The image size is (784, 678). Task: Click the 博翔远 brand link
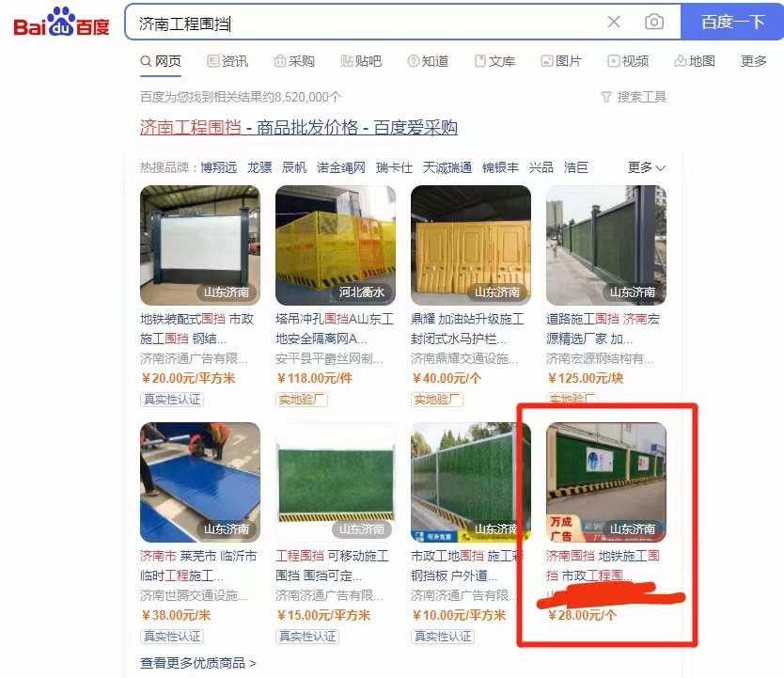pos(218,167)
